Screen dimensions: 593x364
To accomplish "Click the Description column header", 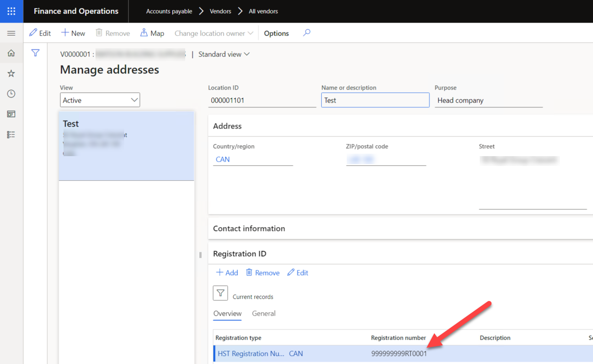I will (x=495, y=338).
